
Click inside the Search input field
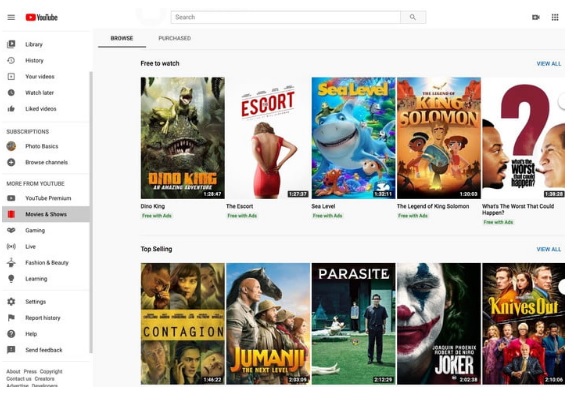(286, 17)
